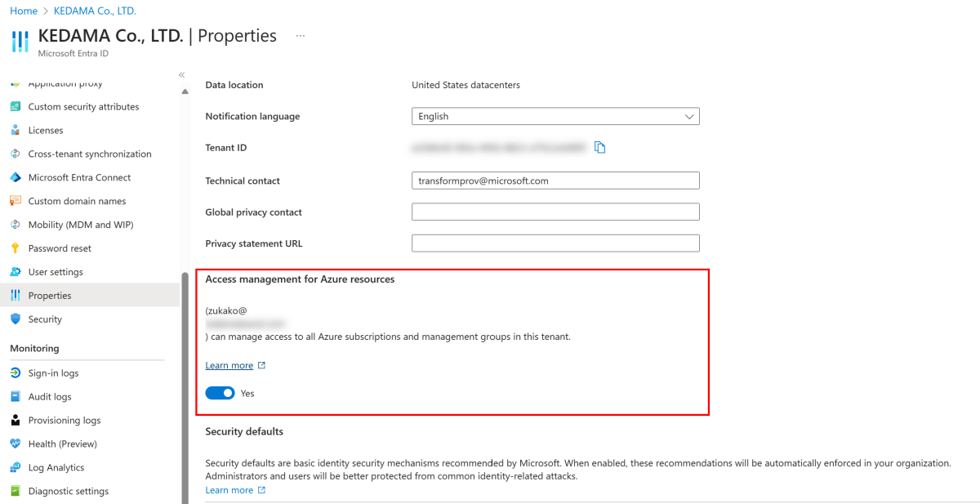Click the Privacy statement URL field
The height and width of the screenshot is (504, 980).
[x=555, y=243]
